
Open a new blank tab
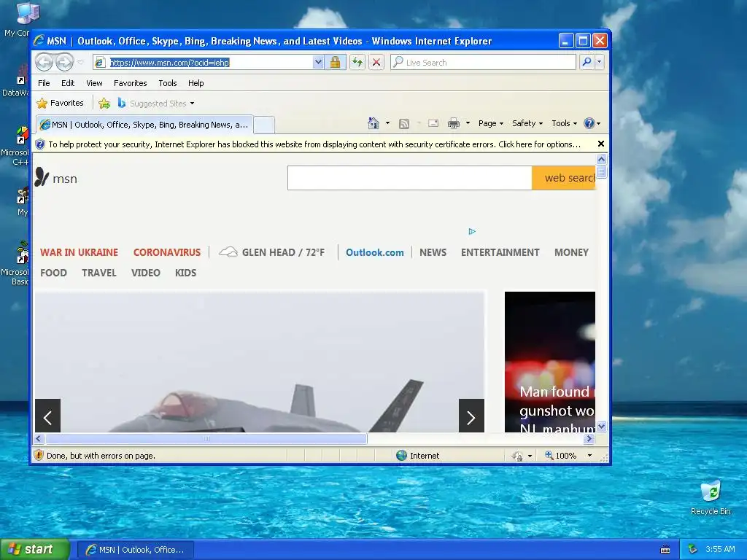(x=264, y=125)
